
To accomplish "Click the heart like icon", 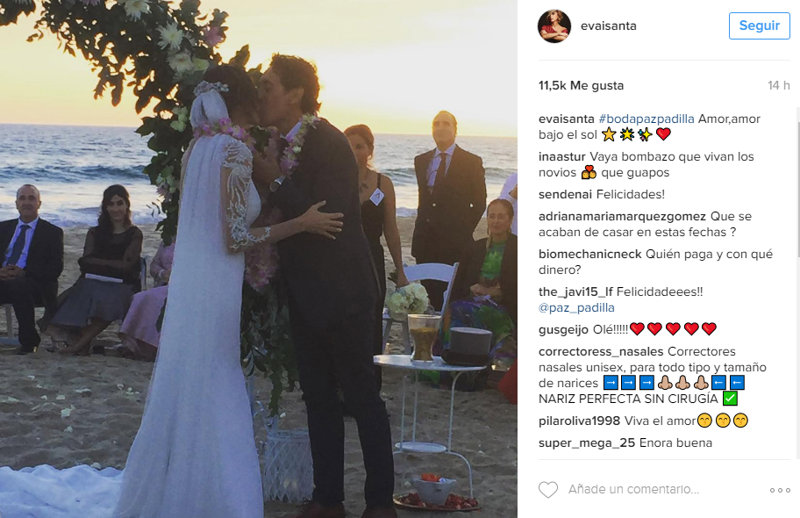I will click(548, 490).
